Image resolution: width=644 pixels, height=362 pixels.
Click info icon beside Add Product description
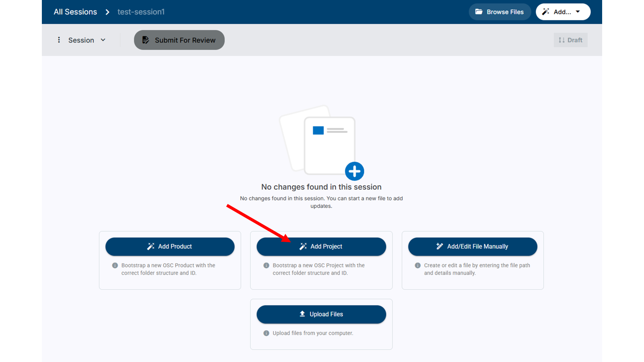coord(115,265)
